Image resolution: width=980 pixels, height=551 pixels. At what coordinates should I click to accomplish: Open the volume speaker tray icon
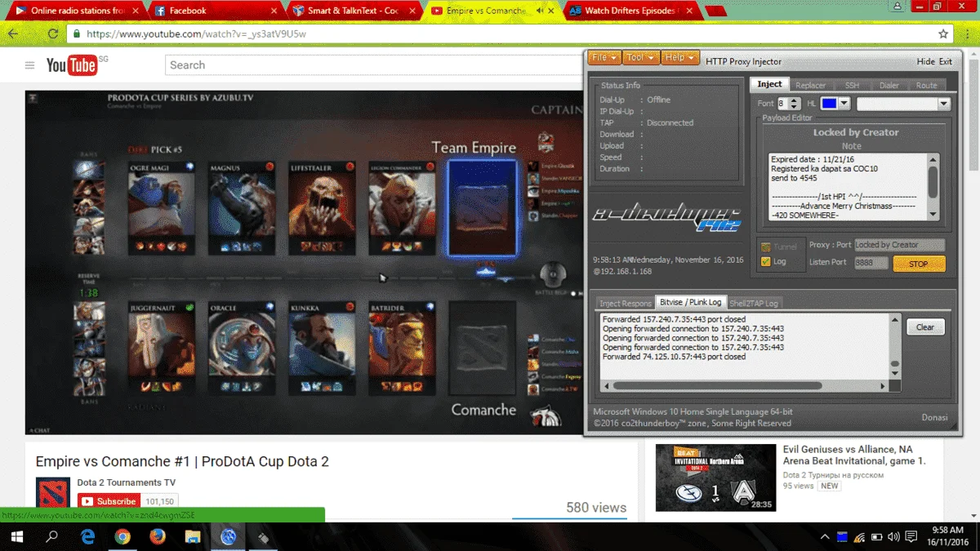pyautogui.click(x=893, y=536)
